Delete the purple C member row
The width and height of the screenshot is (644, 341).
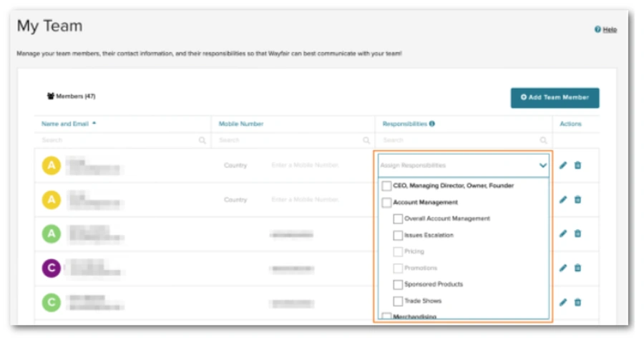pyautogui.click(x=578, y=268)
